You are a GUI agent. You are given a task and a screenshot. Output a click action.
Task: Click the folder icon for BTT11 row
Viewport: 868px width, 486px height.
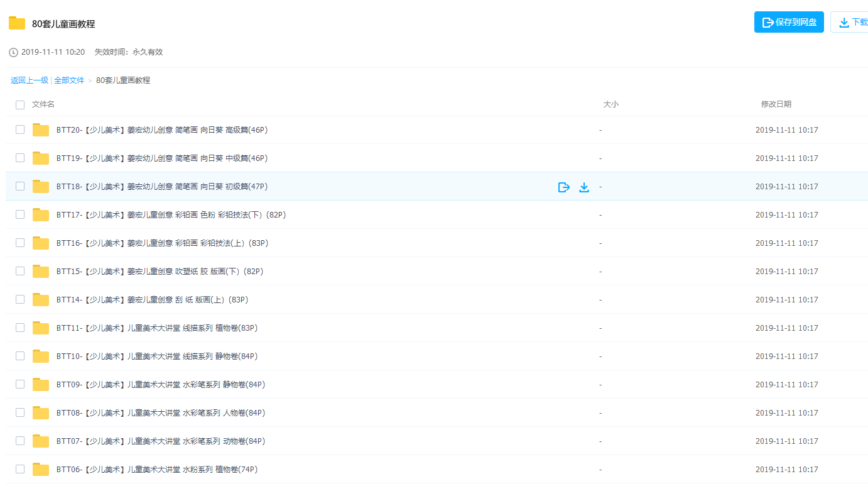coord(41,328)
